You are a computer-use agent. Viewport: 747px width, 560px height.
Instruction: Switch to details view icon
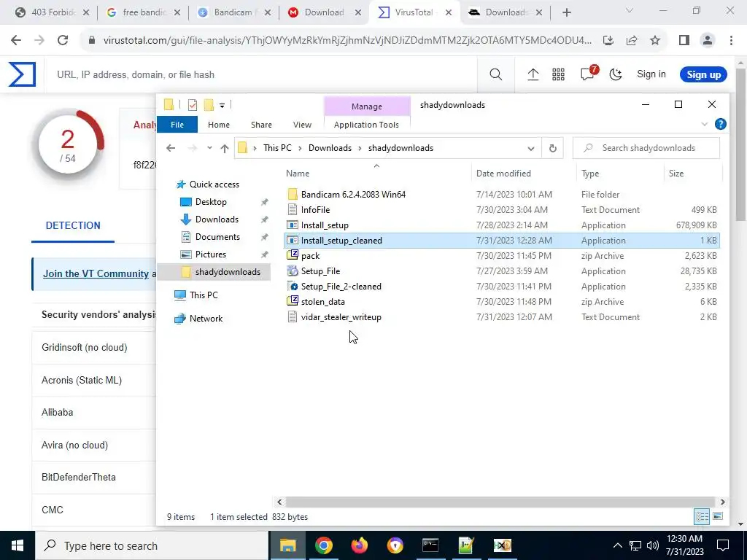(702, 517)
